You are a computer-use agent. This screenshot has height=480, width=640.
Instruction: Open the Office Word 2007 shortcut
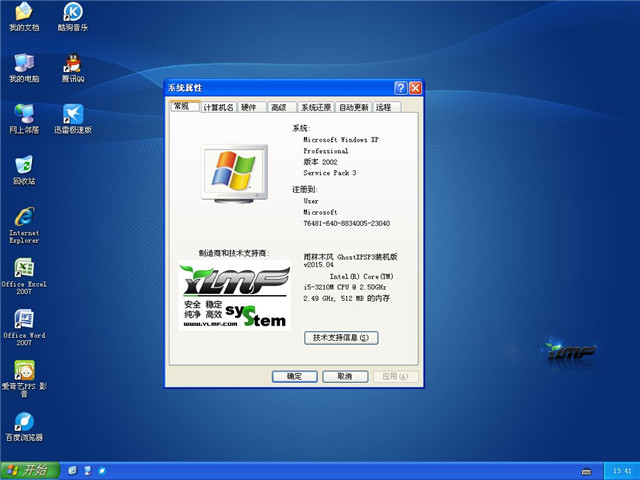[x=24, y=328]
